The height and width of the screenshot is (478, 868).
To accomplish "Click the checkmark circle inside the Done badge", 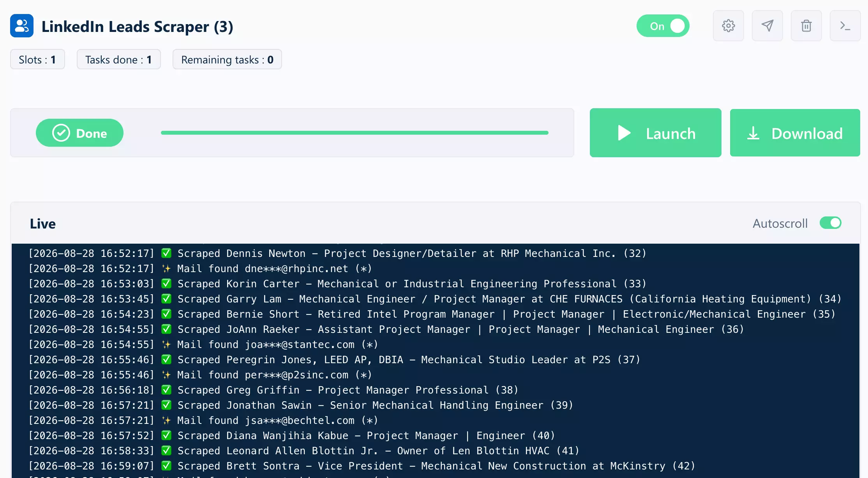I will click(61, 133).
